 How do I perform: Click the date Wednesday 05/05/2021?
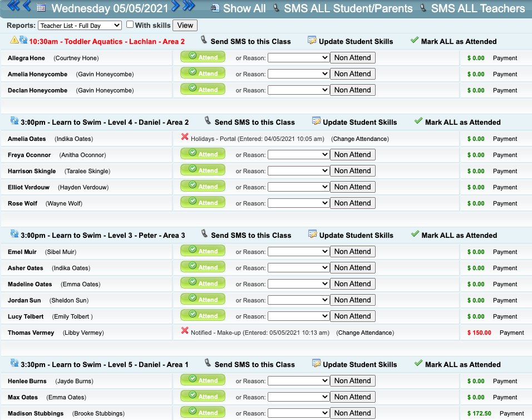tap(110, 8)
